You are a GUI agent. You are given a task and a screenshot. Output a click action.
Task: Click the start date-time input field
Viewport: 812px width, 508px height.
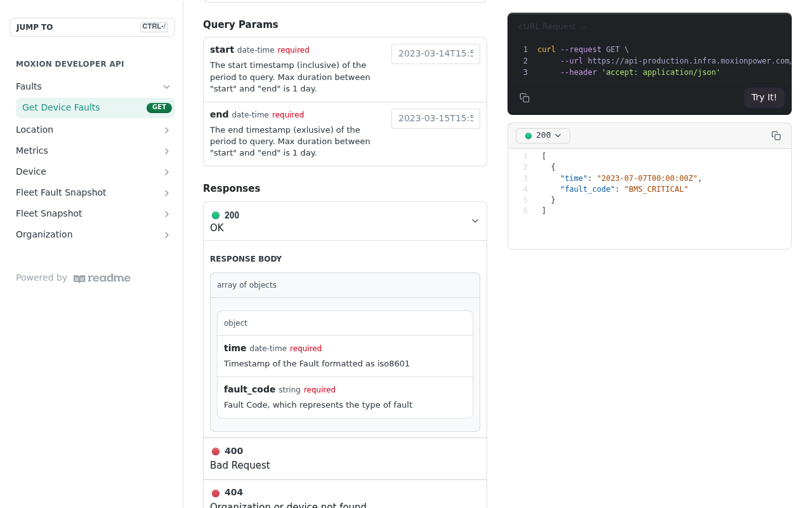[436, 54]
